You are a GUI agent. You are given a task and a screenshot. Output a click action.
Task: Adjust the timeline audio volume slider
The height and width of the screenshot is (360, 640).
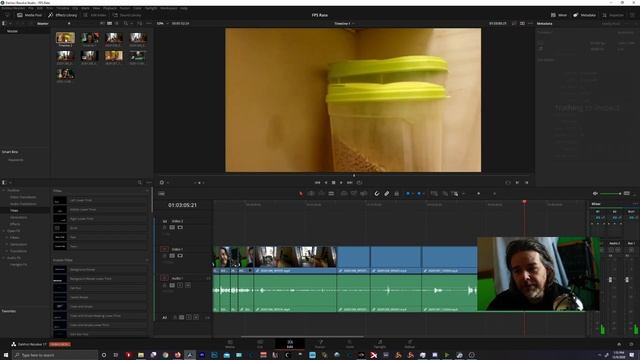[x=611, y=193]
